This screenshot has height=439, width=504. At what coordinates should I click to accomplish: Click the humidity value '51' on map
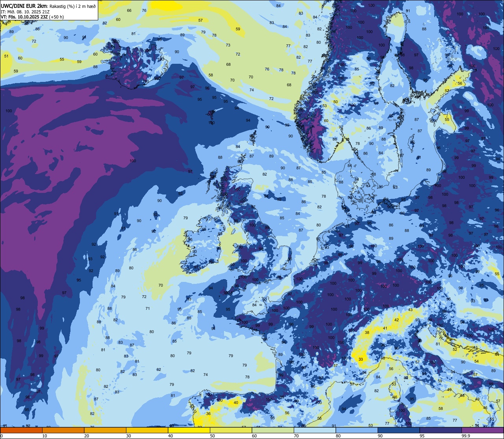pyautogui.click(x=6, y=56)
